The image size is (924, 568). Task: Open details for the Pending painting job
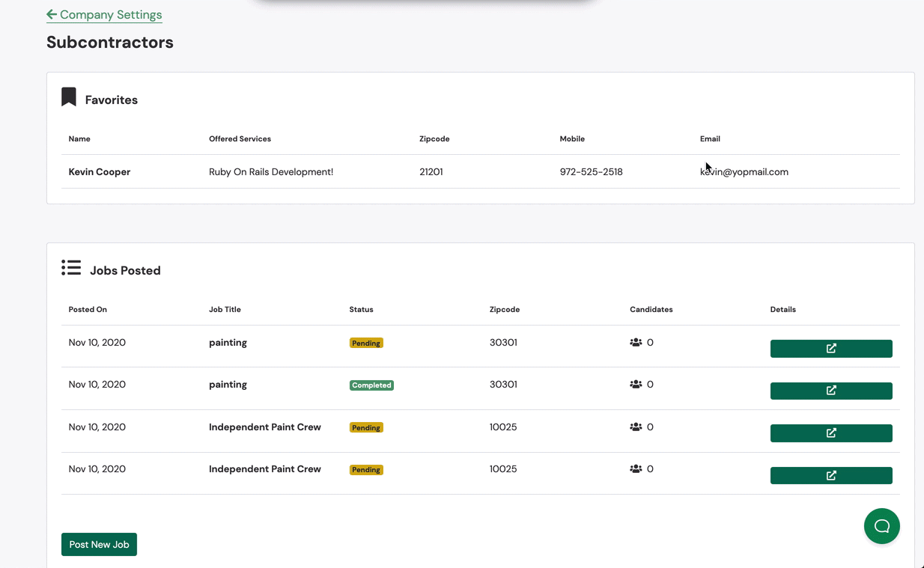point(830,349)
